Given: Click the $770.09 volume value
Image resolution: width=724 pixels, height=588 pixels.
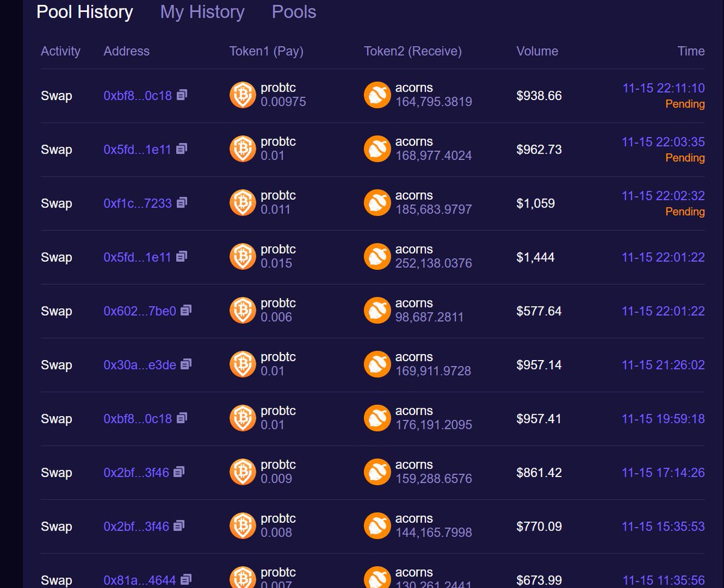Looking at the screenshot, I should point(539,526).
